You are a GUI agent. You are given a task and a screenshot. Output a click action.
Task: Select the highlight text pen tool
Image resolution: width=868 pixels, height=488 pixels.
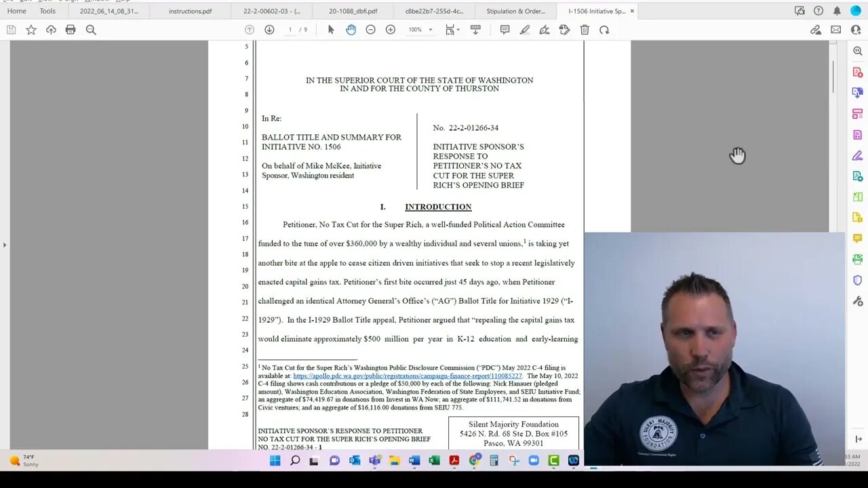[524, 30]
